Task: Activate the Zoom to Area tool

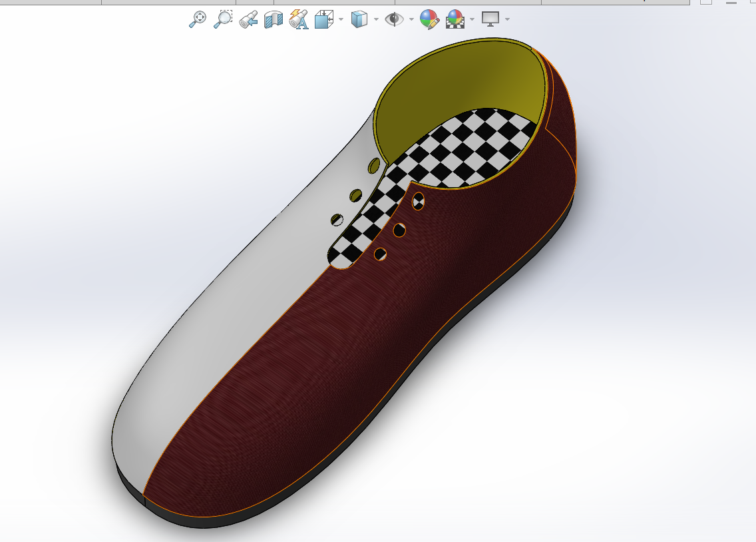Action: tap(223, 19)
